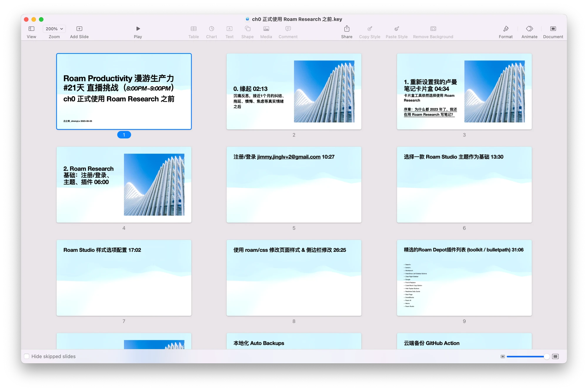This screenshot has width=588, height=391.
Task: Select slide 9 Roam Depot插件列表
Action: [x=464, y=278]
